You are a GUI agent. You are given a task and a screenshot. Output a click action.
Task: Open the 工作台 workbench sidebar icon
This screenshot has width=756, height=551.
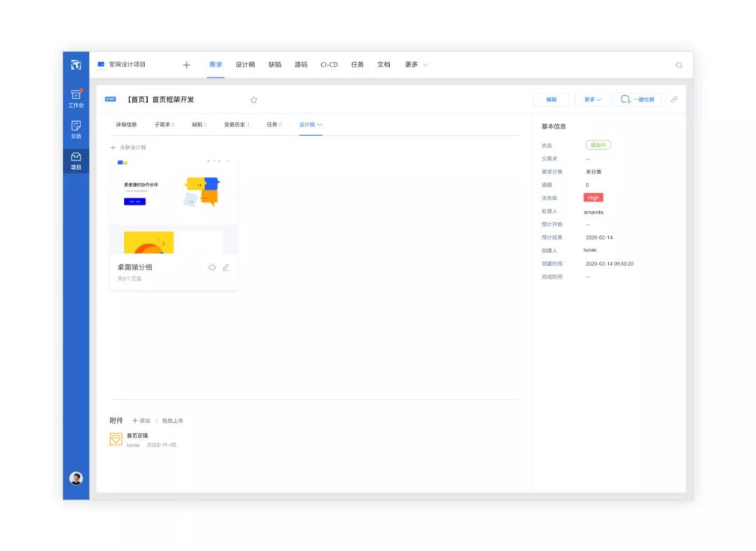[76, 98]
